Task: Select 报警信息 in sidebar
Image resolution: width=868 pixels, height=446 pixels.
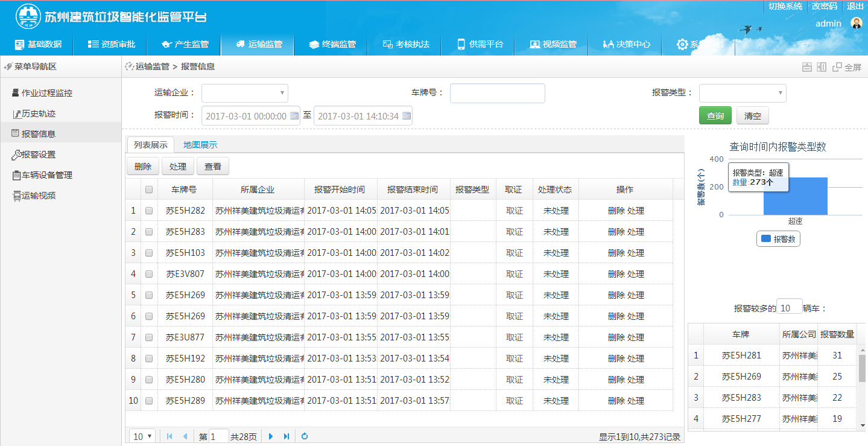Action: point(60,134)
